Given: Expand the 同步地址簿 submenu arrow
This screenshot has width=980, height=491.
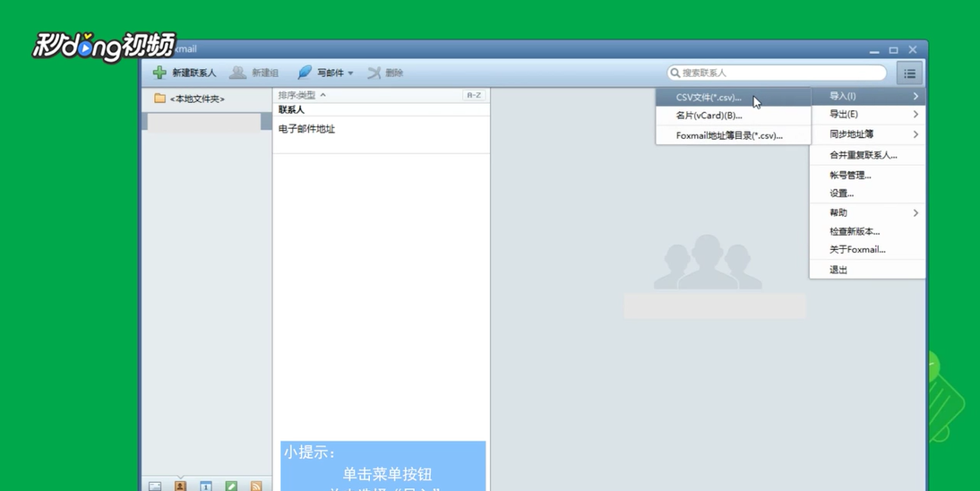Looking at the screenshot, I should click(x=916, y=134).
